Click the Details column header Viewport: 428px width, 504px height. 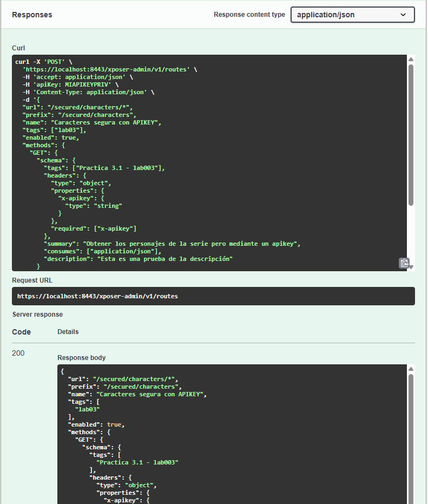[68, 331]
